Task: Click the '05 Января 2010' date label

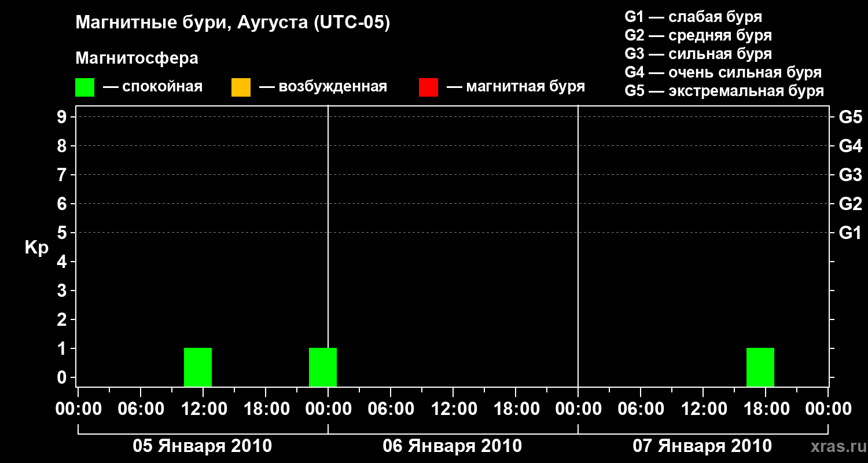Action: click(x=203, y=446)
